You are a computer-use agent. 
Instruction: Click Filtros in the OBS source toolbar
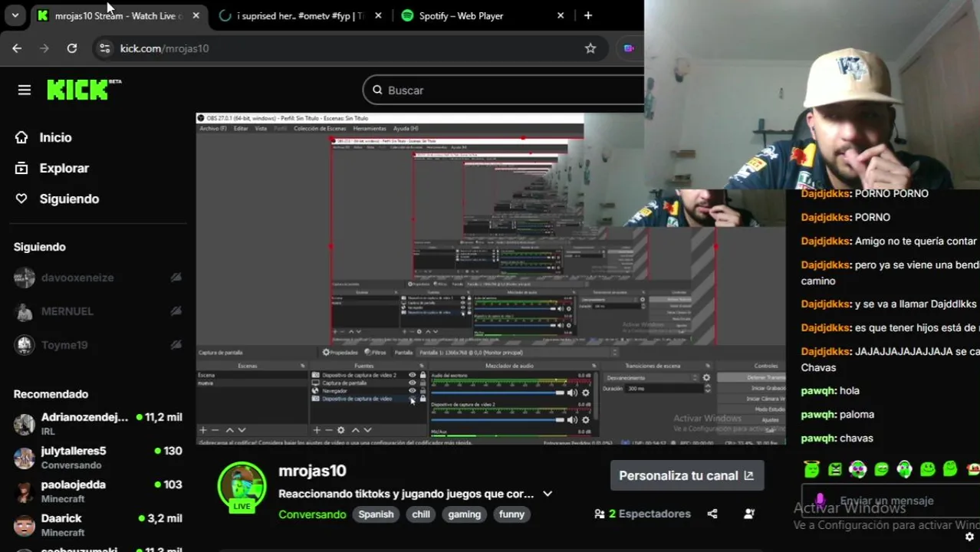pyautogui.click(x=376, y=353)
